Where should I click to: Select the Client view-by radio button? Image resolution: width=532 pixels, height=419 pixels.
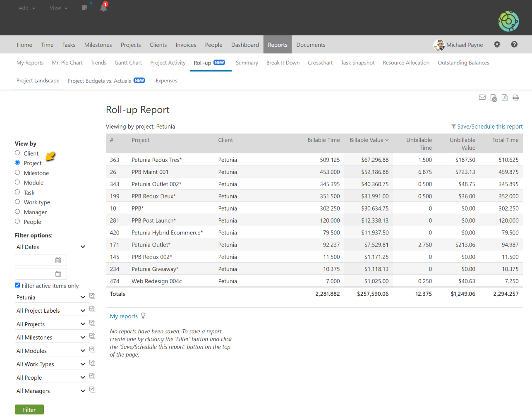[x=17, y=153]
